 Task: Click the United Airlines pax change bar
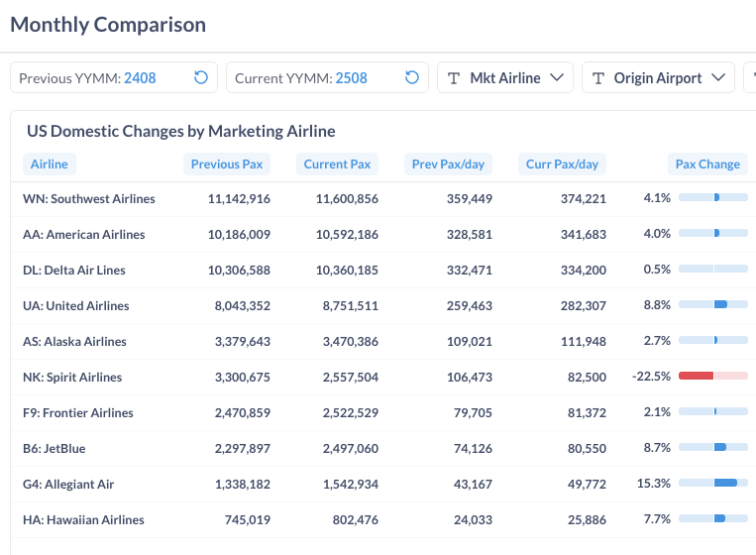(x=713, y=304)
